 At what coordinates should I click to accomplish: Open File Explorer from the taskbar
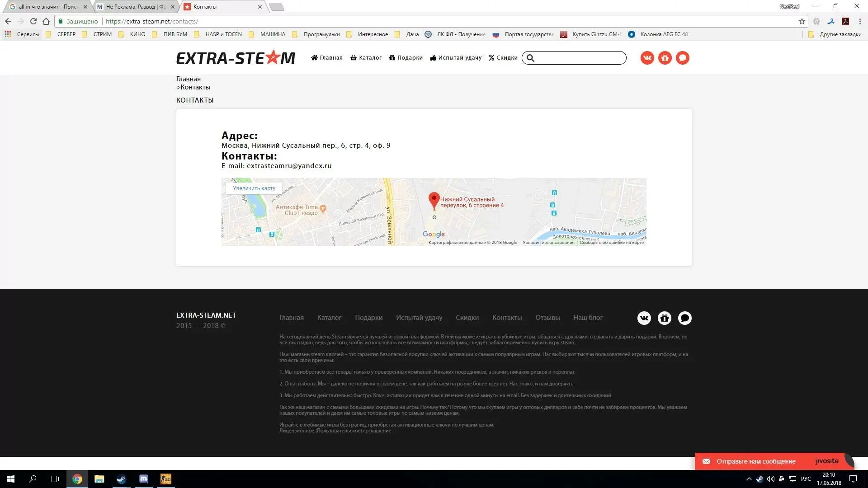point(99,479)
